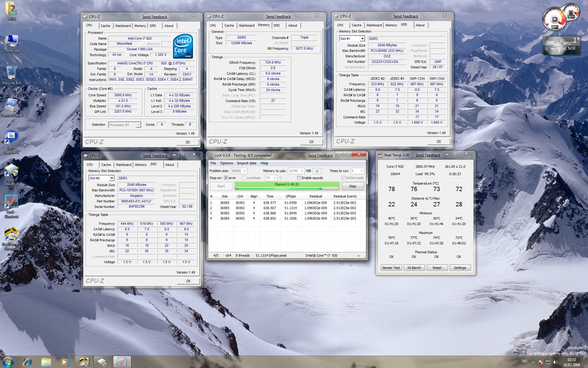Open the Action Center flag tray icon
This screenshot has height=368, width=588.
coord(541,362)
